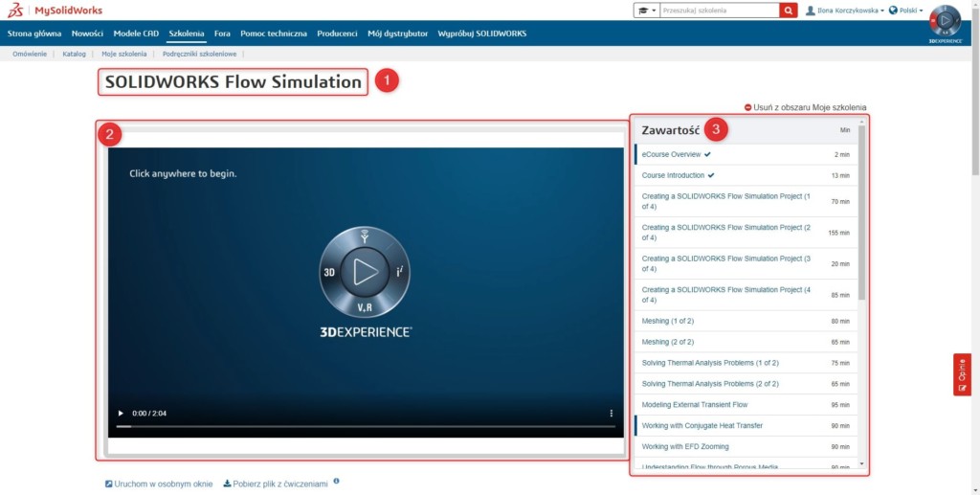Click the 3D quadrant of the video compass

[329, 273]
